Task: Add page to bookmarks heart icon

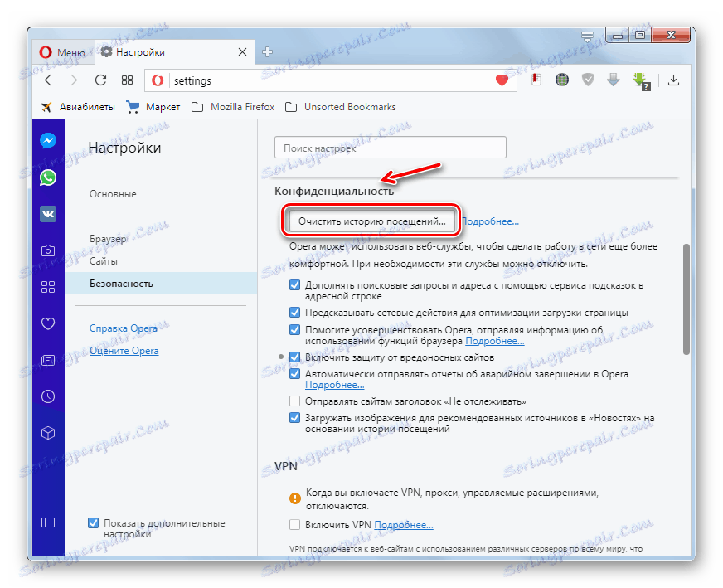Action: point(502,80)
